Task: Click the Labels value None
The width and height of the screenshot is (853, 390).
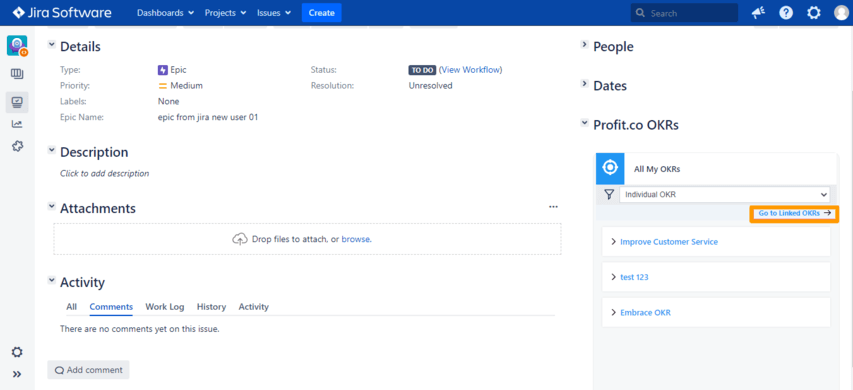Action: (x=168, y=101)
